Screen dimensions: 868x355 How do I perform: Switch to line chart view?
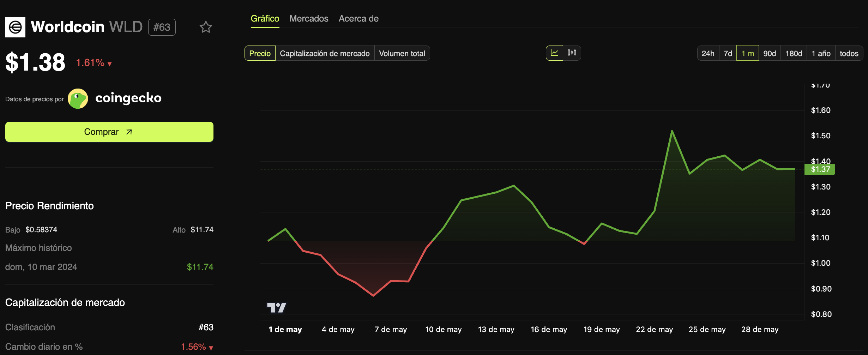(554, 53)
